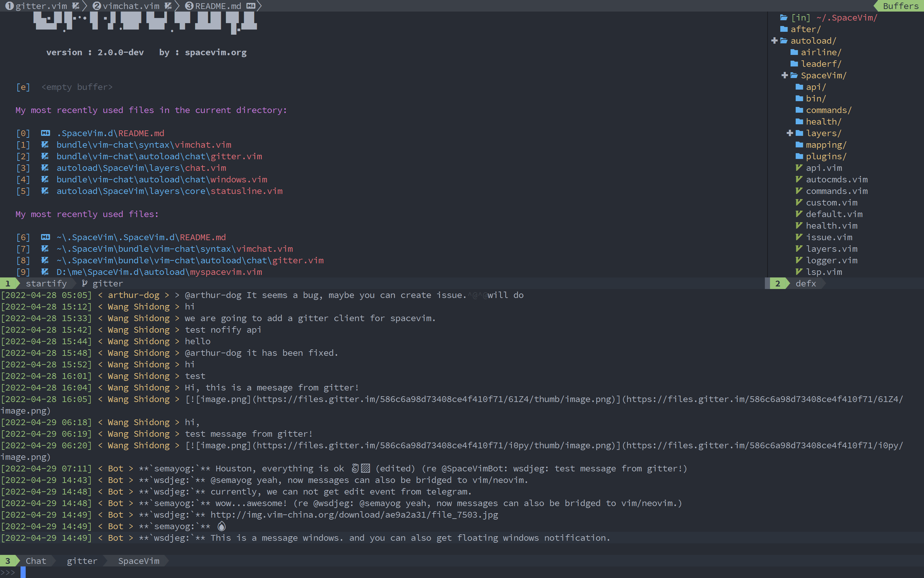Image resolution: width=924 pixels, height=578 pixels.
Task: Click vim file icon of health.vim
Action: [799, 225]
